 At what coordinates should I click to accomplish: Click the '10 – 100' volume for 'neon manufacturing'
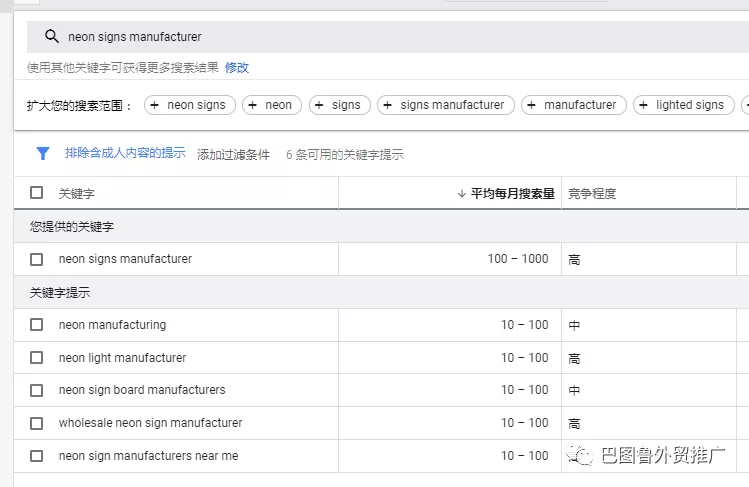point(524,325)
